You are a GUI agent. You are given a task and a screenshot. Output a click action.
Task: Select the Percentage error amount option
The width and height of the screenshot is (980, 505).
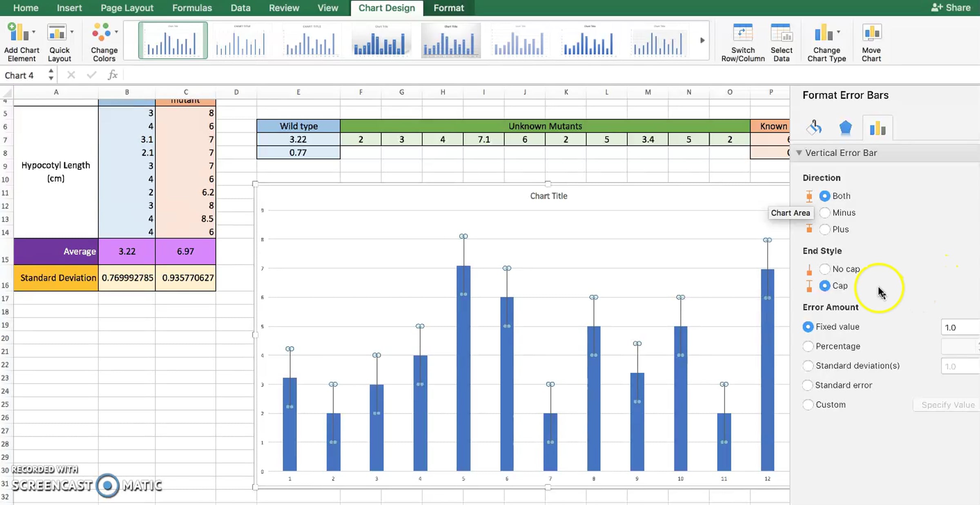[x=808, y=346]
